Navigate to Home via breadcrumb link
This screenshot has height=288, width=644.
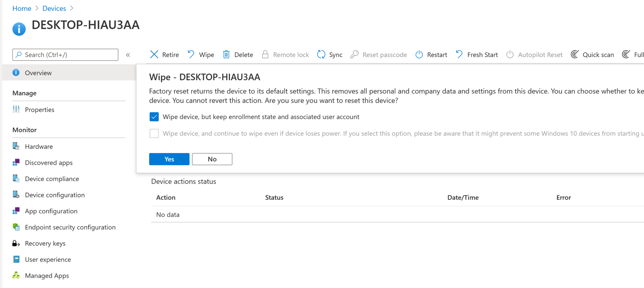pos(22,8)
